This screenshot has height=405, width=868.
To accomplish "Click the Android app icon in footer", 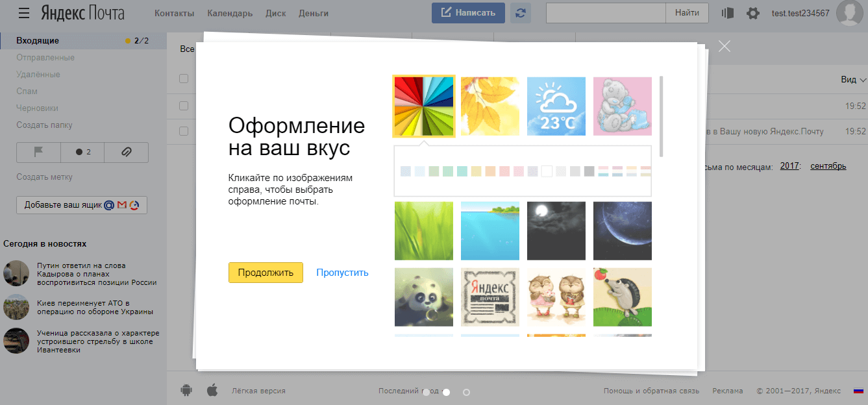I will (x=186, y=390).
